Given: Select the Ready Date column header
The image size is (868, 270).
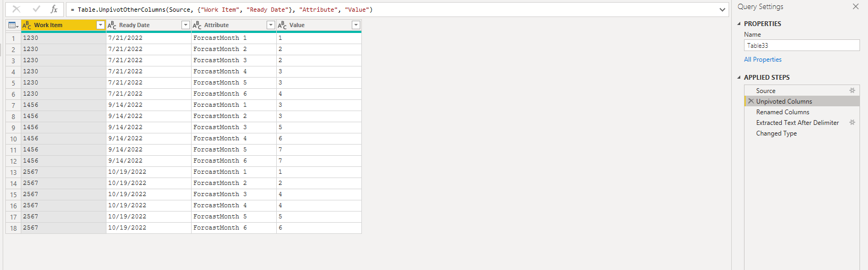Looking at the screenshot, I should pos(148,25).
